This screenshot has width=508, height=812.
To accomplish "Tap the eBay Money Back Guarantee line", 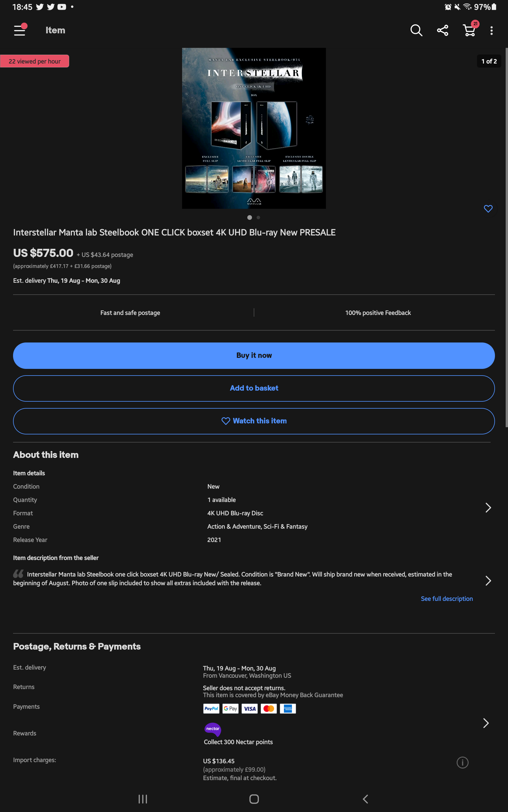I will click(273, 695).
